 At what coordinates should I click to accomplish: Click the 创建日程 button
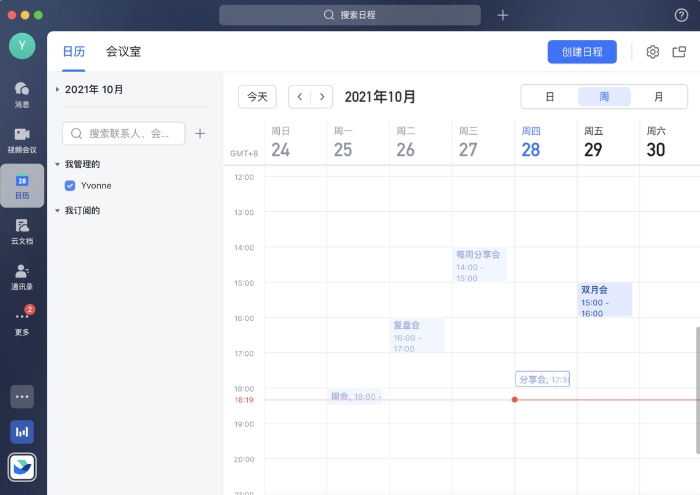tap(582, 52)
